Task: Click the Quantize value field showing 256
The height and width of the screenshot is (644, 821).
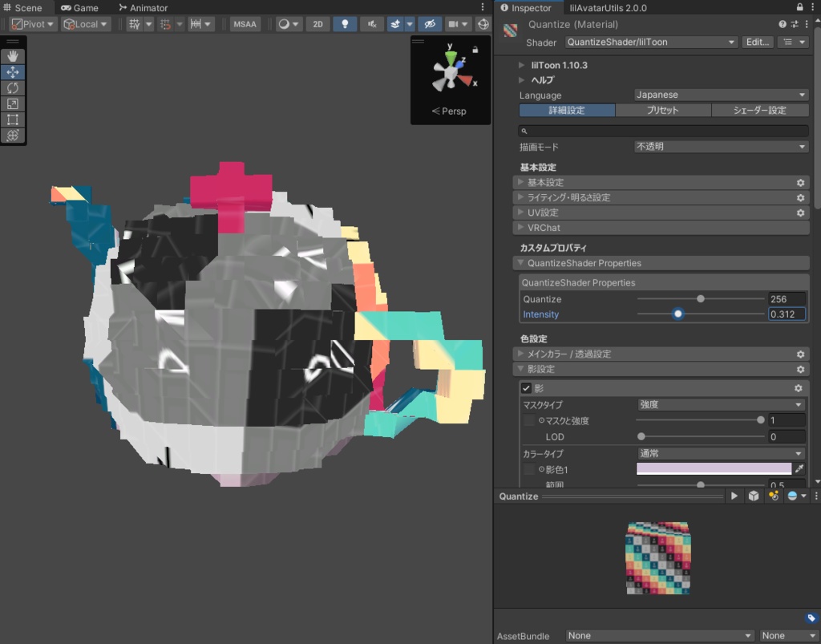Action: click(x=787, y=298)
